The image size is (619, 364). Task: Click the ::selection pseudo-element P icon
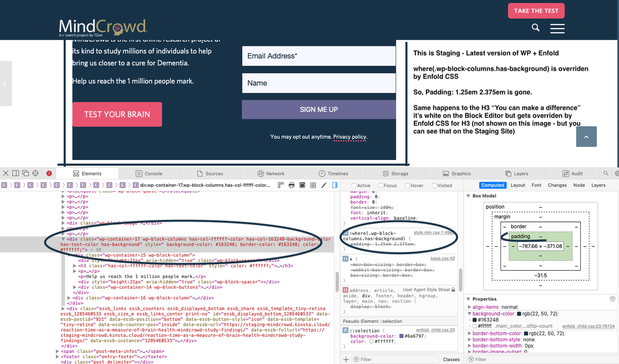point(345,330)
